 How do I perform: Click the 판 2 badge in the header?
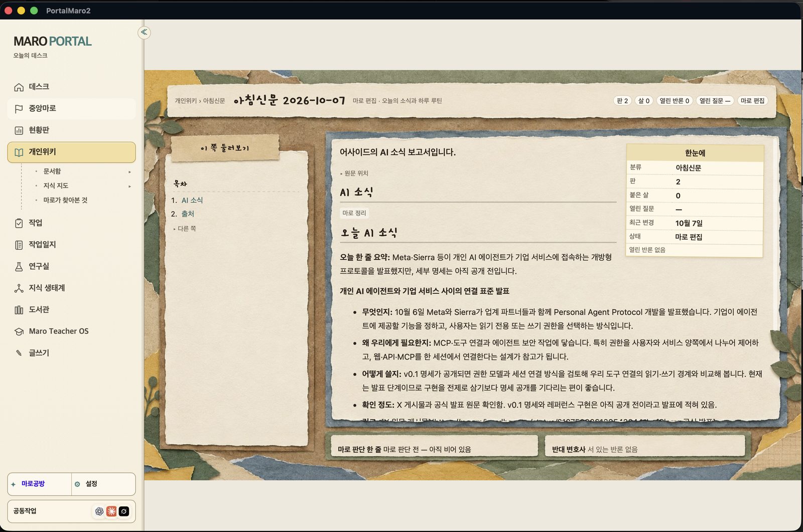622,101
